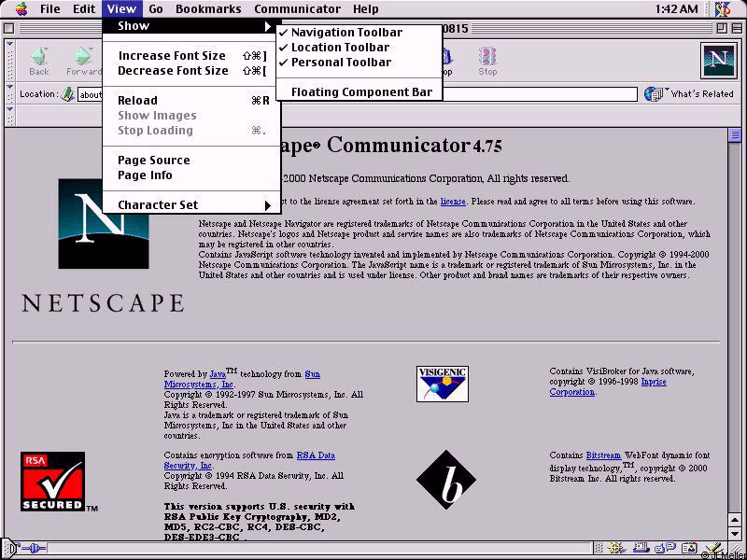
Task: Click the What's Related globe icon
Action: [655, 94]
